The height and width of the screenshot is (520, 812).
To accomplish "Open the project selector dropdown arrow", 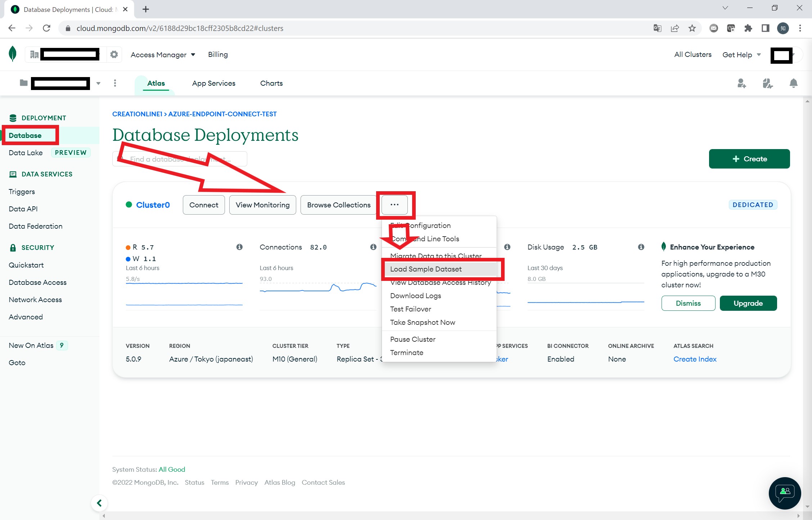I will point(98,84).
